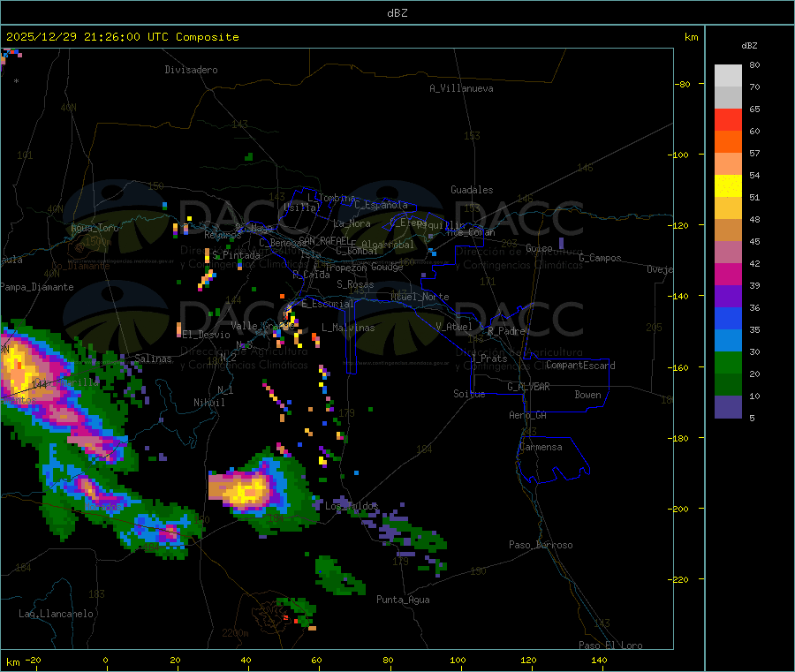Click the Pampa_Diamante map label
Screen dimensions: 795x672
pyautogui.click(x=37, y=287)
